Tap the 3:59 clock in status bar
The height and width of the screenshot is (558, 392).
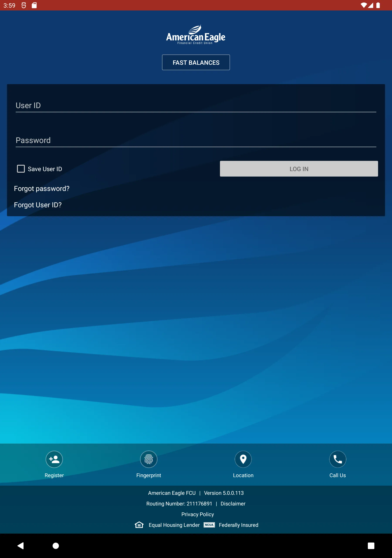9,5
